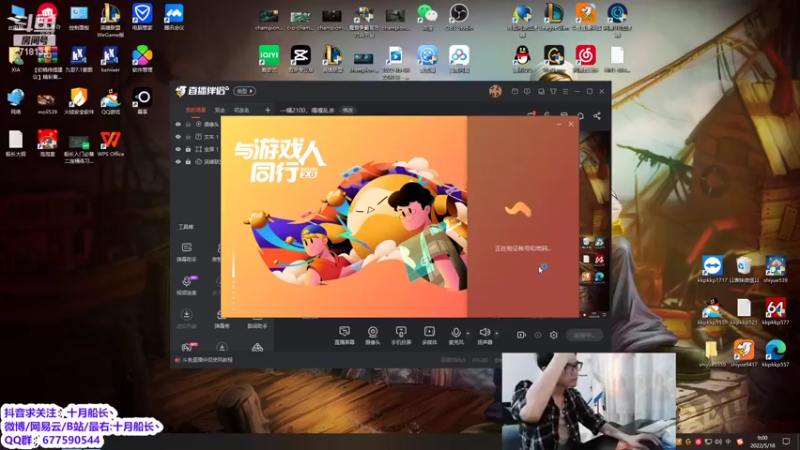This screenshot has width=800, height=450.
Task: Open the TeamViewer desktop shortcut on right
Action: point(712,269)
